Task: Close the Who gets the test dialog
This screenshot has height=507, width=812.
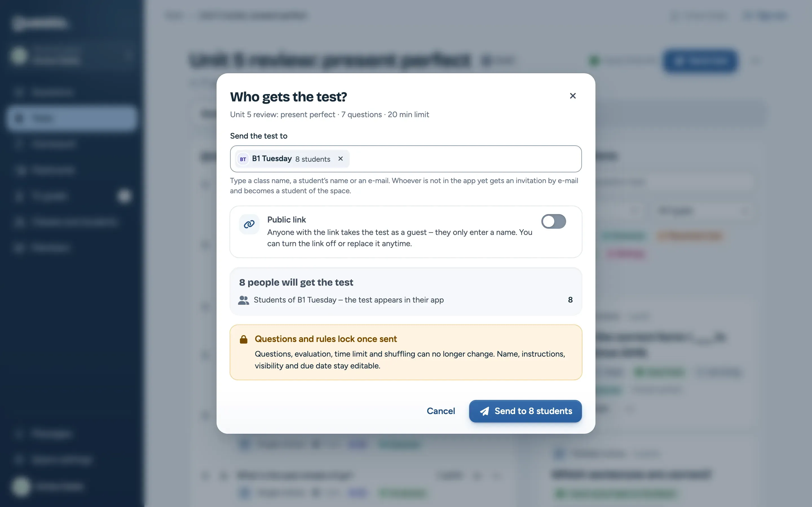Action: (x=573, y=96)
